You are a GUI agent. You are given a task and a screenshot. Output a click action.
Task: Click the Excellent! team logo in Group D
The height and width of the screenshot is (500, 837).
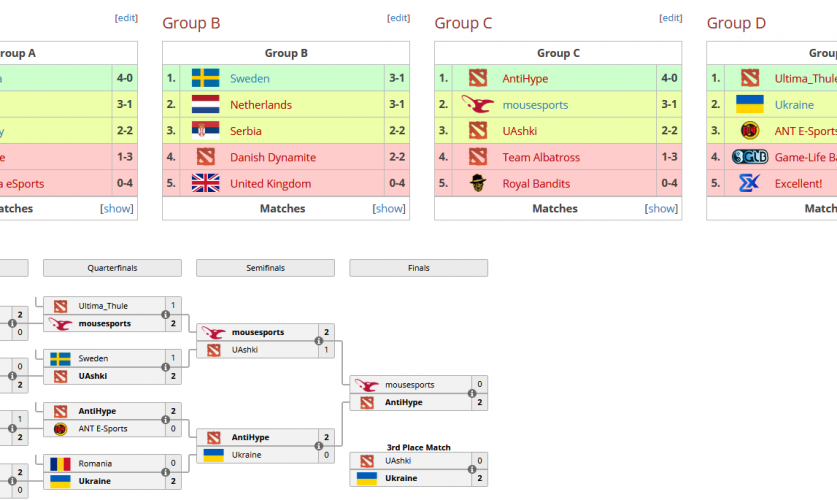pos(749,183)
